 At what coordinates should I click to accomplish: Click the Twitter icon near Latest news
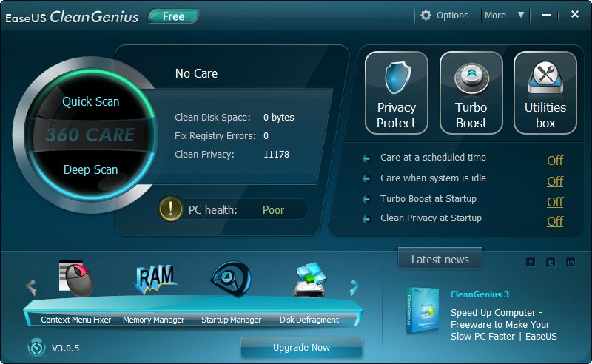(551, 262)
